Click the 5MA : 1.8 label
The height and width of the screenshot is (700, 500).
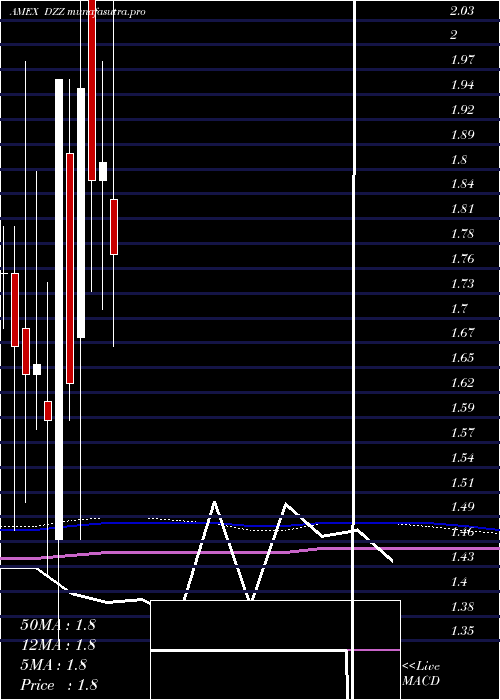[x=54, y=665]
